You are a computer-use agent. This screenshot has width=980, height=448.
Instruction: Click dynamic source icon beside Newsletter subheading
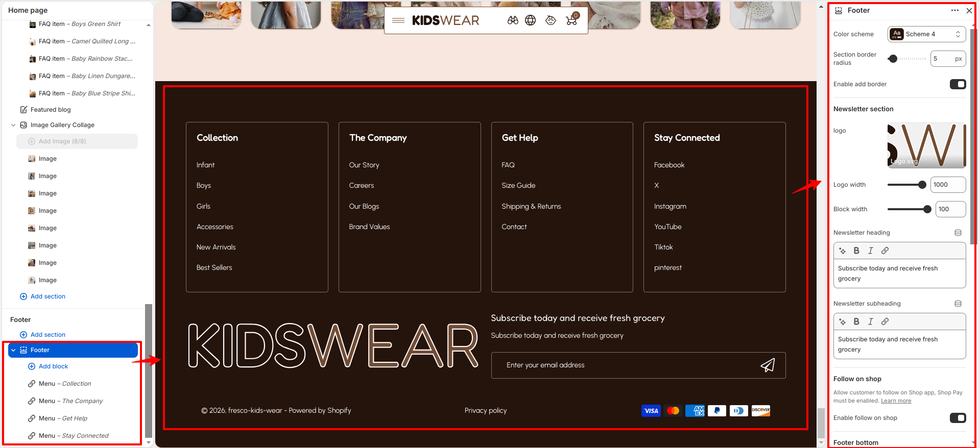pos(958,304)
